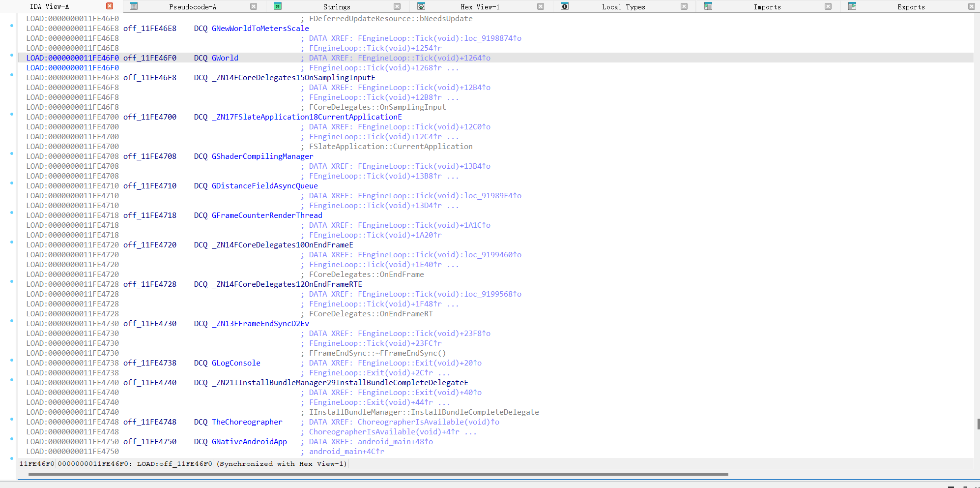
Task: Open the Imports tab
Action: 767,7
